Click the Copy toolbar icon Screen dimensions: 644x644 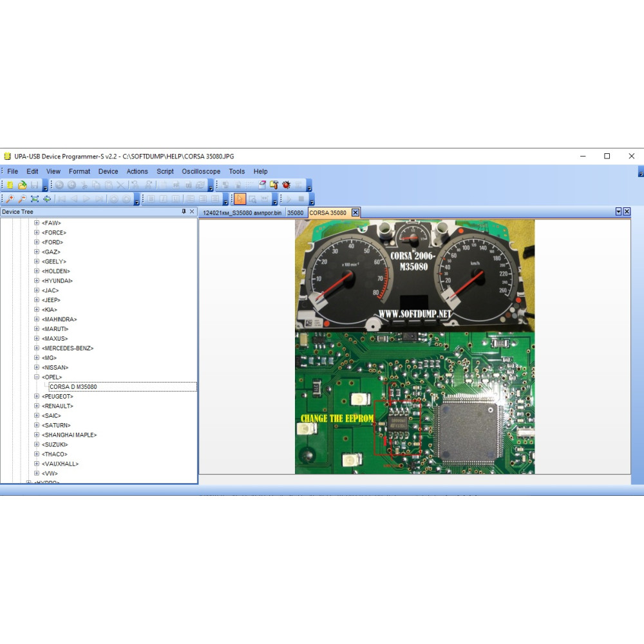(97, 185)
